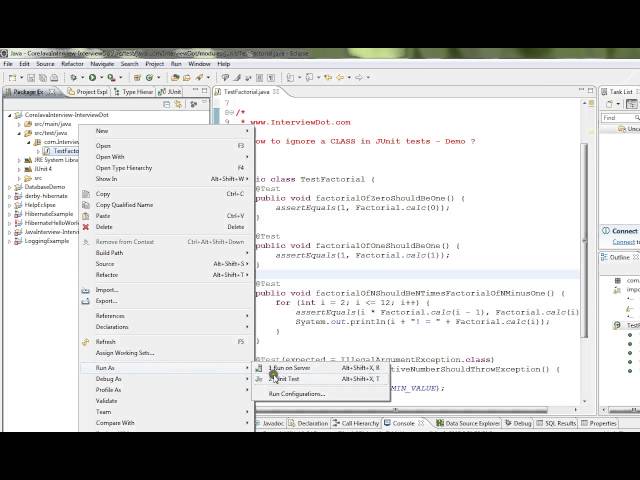The height and width of the screenshot is (480, 640).
Task: Choose Run on Server from submenu
Action: click(321, 368)
